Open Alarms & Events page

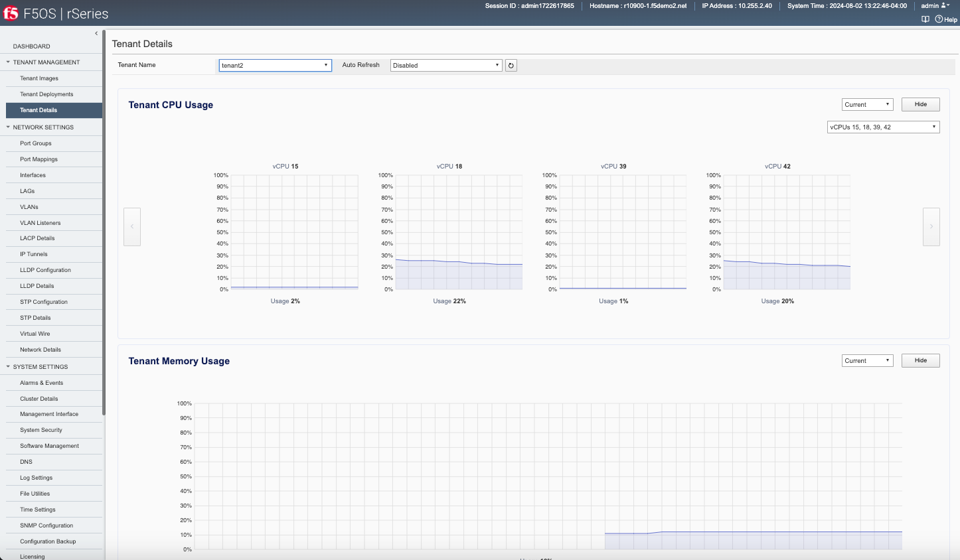(x=54, y=383)
